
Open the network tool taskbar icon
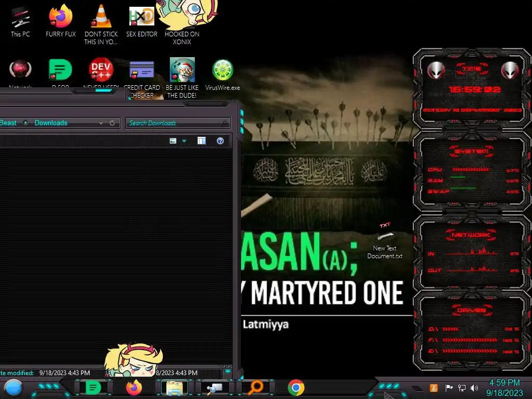pos(215,388)
